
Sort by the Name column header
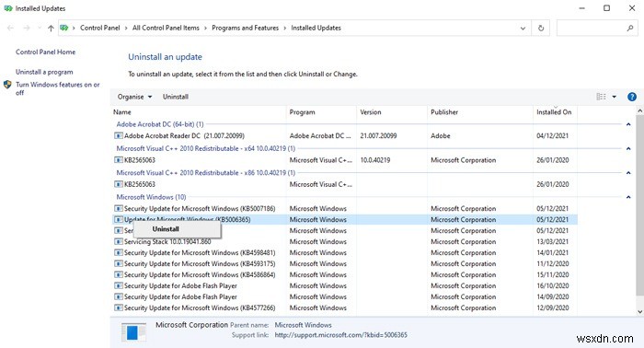pyautogui.click(x=198, y=112)
